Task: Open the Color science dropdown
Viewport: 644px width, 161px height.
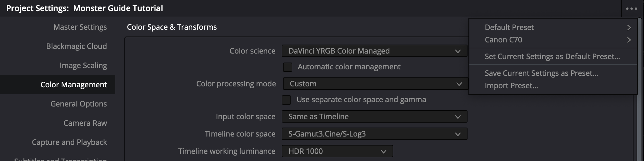Action: pyautogui.click(x=374, y=51)
